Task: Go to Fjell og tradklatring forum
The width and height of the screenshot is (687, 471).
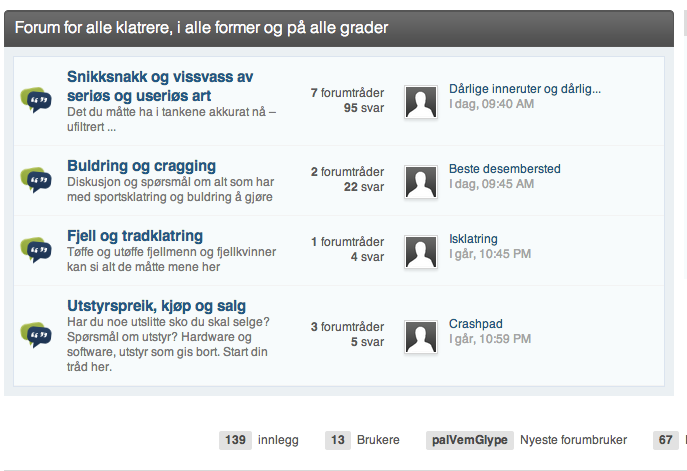Action: pyautogui.click(x=135, y=236)
